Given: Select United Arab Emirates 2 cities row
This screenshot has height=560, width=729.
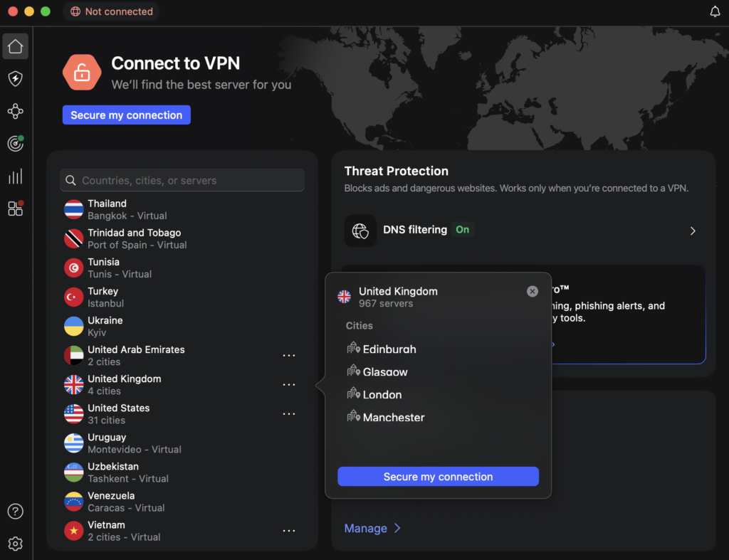Looking at the screenshot, I should [x=182, y=356].
